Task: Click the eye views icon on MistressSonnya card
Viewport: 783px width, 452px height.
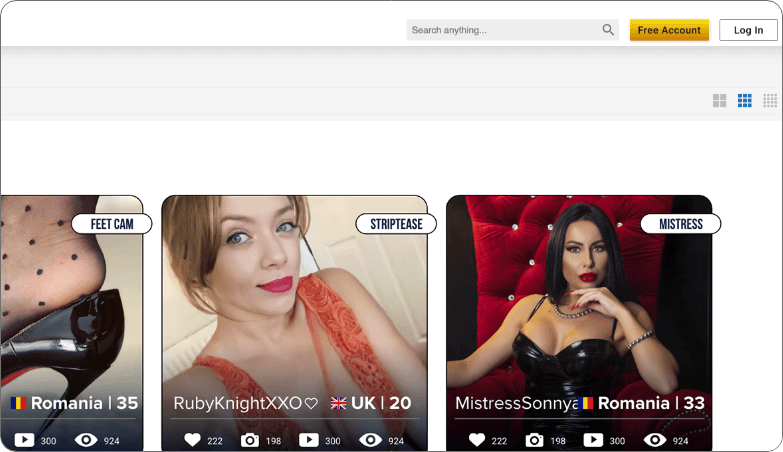Action: 655,440
